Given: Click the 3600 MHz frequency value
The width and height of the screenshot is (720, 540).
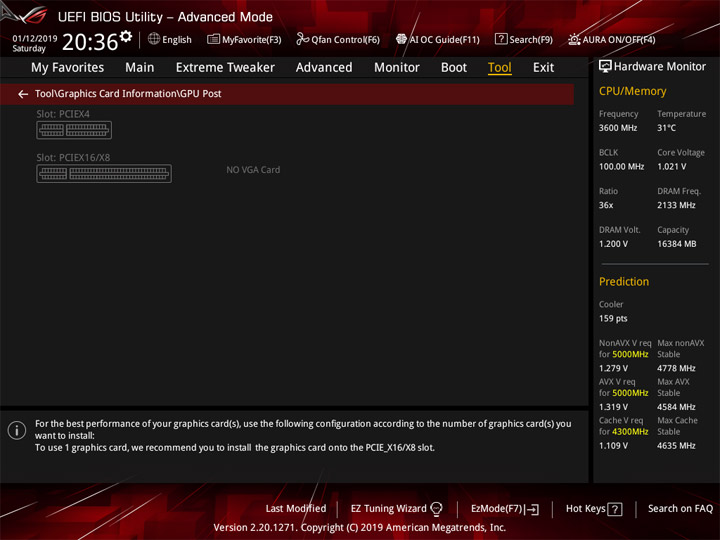Looking at the screenshot, I should point(618,128).
